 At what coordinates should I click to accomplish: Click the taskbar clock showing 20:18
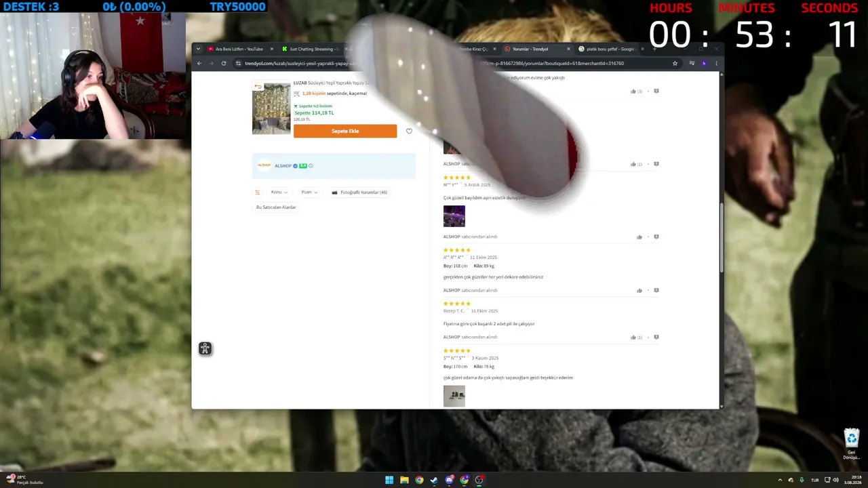point(854,480)
